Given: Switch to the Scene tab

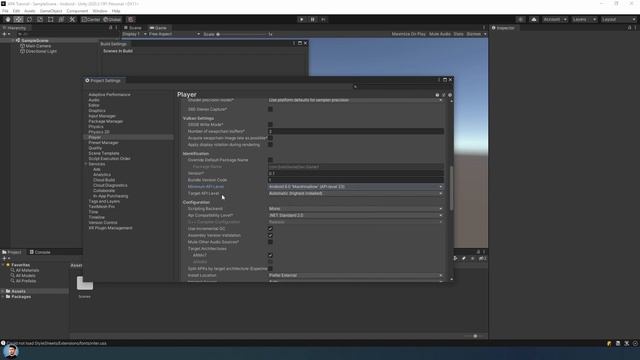Looking at the screenshot, I should click(133, 28).
